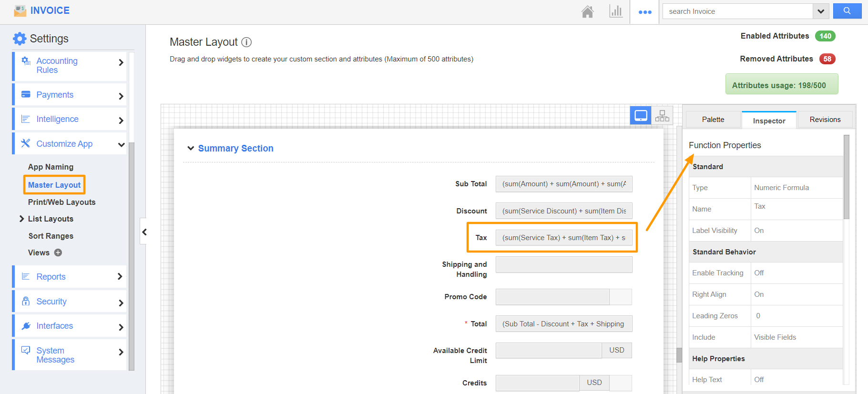Expand List Layouts submenu
The image size is (868, 394).
(22, 219)
